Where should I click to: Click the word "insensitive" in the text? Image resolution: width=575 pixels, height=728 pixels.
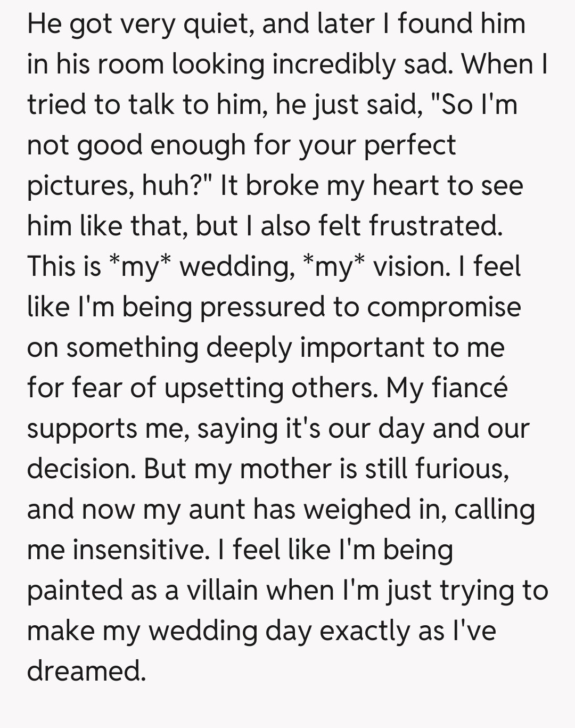(138, 550)
